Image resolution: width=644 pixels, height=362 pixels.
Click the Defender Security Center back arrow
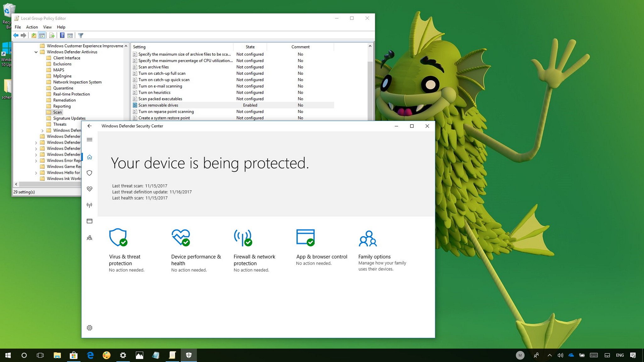point(90,126)
